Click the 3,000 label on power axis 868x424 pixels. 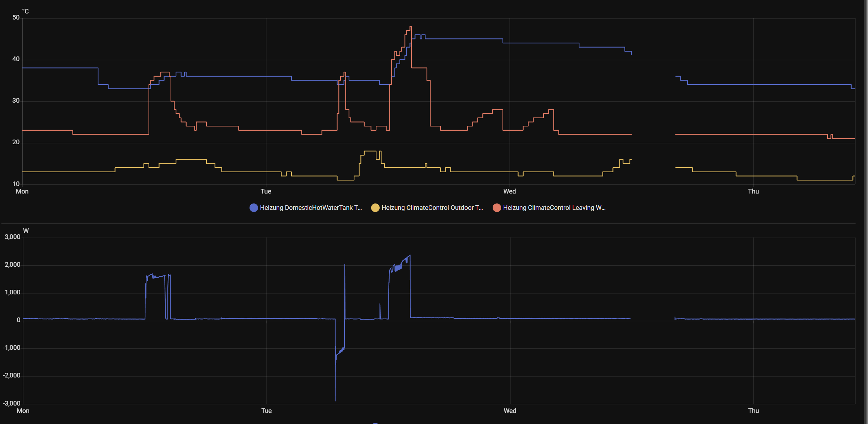(12, 237)
